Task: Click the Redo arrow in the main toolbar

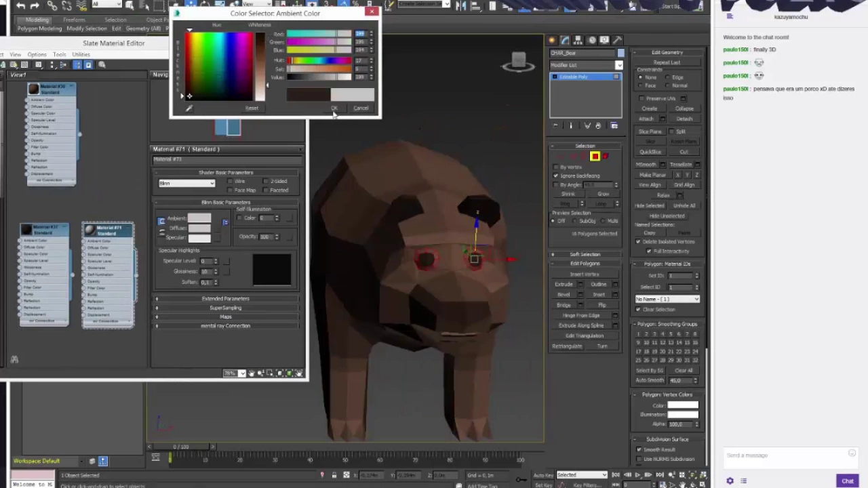Action: [x=35, y=5]
